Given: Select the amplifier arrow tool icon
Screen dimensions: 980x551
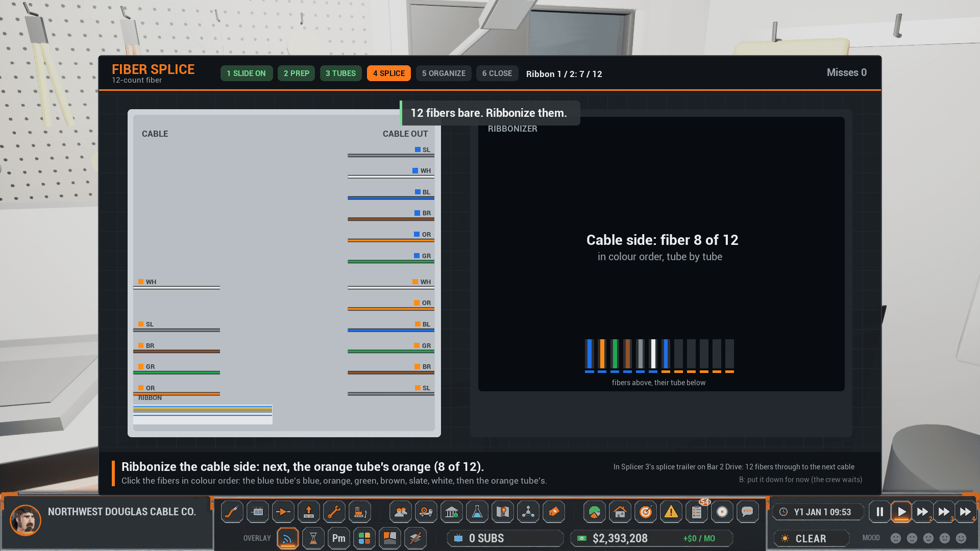Looking at the screenshot, I should point(283,512).
